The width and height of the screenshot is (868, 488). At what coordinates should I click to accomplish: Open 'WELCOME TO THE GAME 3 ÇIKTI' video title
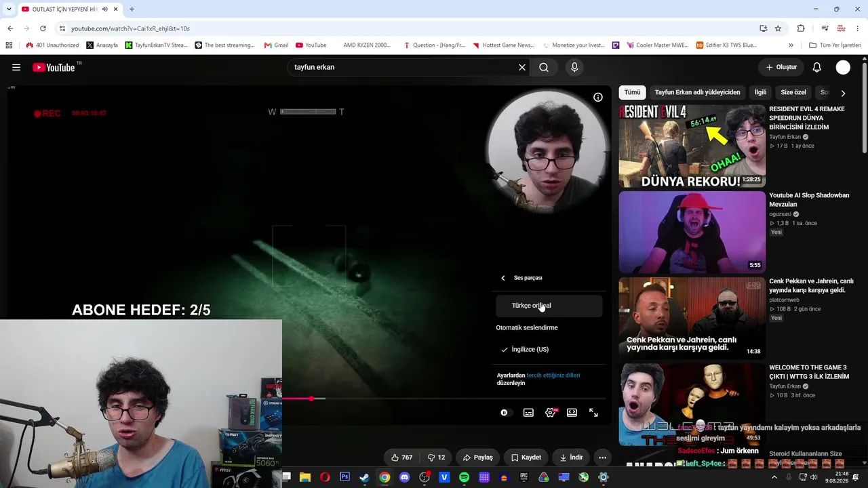[809, 372]
